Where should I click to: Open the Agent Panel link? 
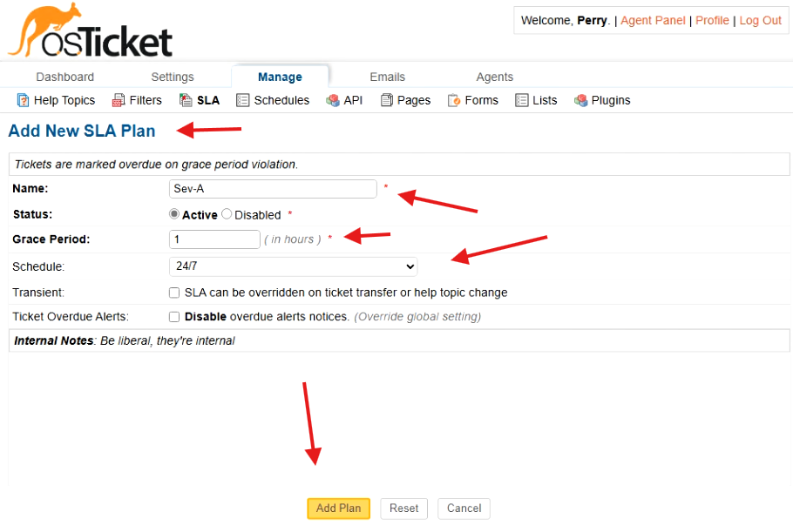pyautogui.click(x=653, y=20)
